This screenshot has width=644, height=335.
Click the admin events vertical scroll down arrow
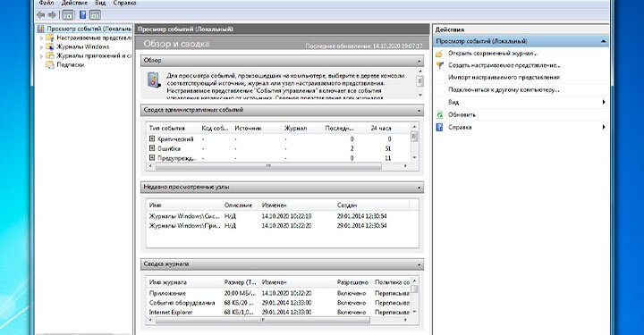[x=414, y=157]
